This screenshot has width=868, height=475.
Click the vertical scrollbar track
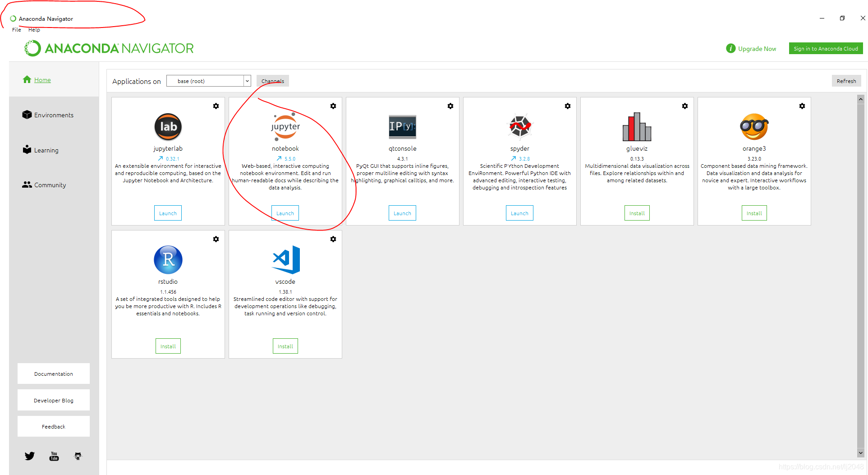861,276
